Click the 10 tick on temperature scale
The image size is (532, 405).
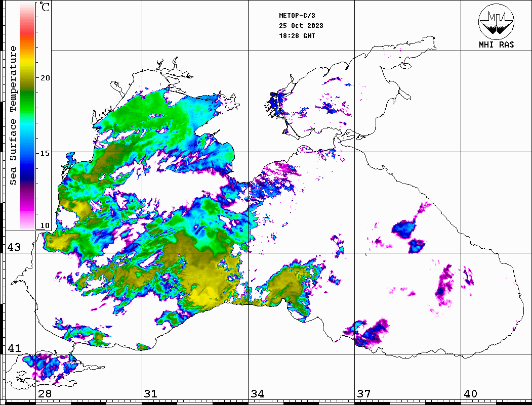(45, 226)
